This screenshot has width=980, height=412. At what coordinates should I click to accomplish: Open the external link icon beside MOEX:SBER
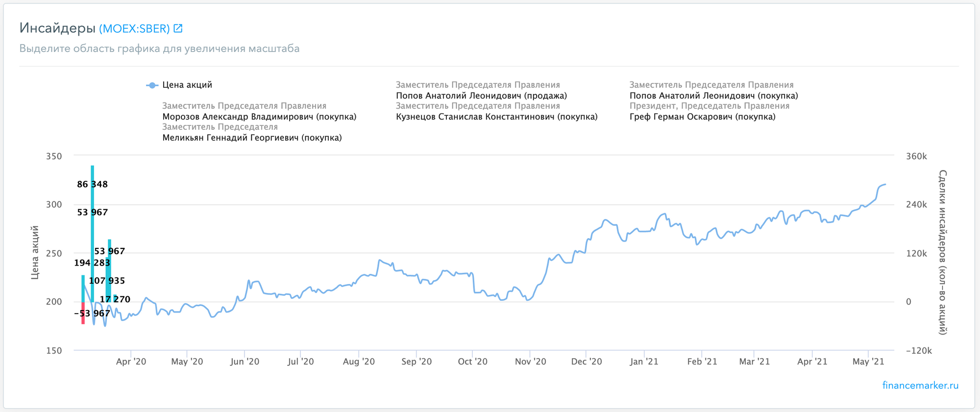tap(178, 28)
